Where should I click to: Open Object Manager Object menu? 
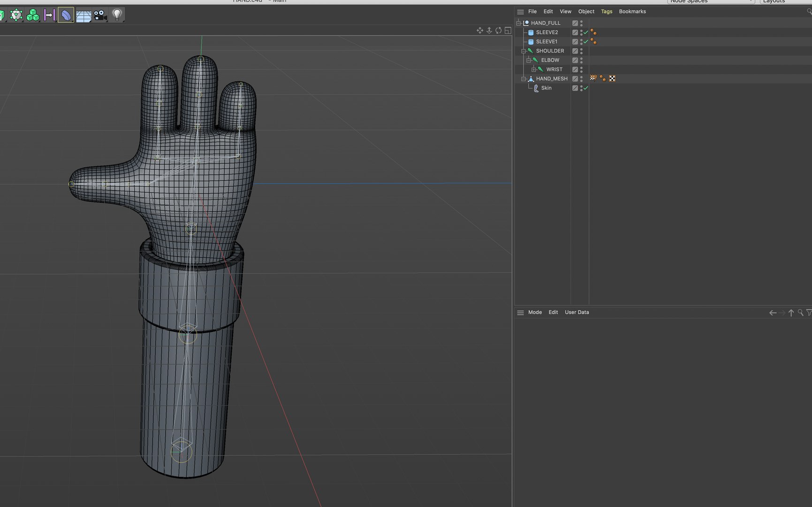pos(586,12)
